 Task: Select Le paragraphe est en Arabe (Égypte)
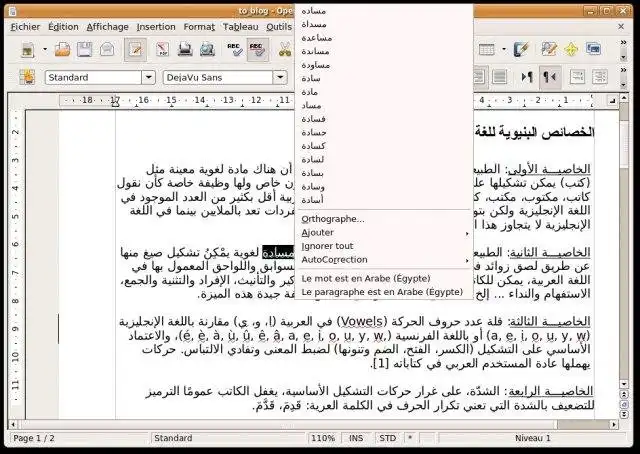(x=384, y=292)
